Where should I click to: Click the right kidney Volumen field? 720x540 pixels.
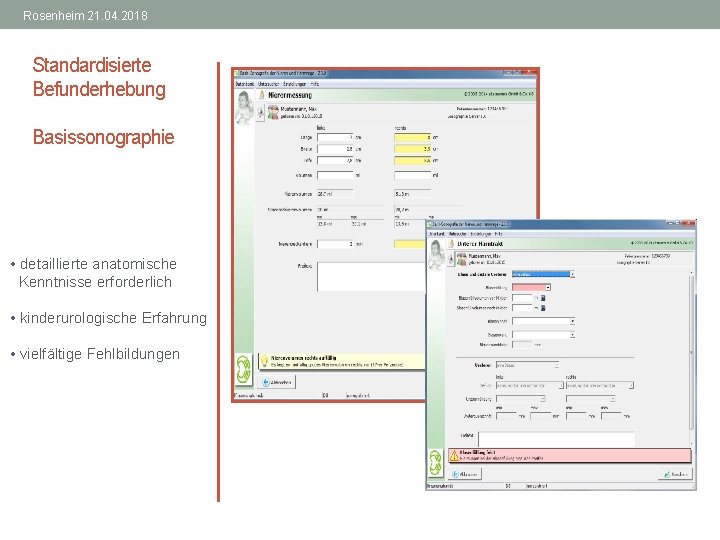(x=412, y=175)
